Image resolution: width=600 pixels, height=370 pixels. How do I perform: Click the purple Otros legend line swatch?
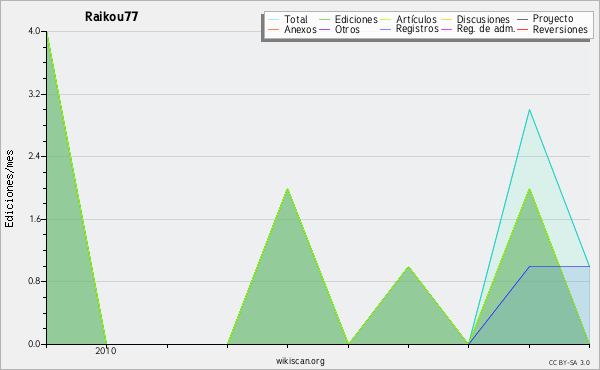324,29
